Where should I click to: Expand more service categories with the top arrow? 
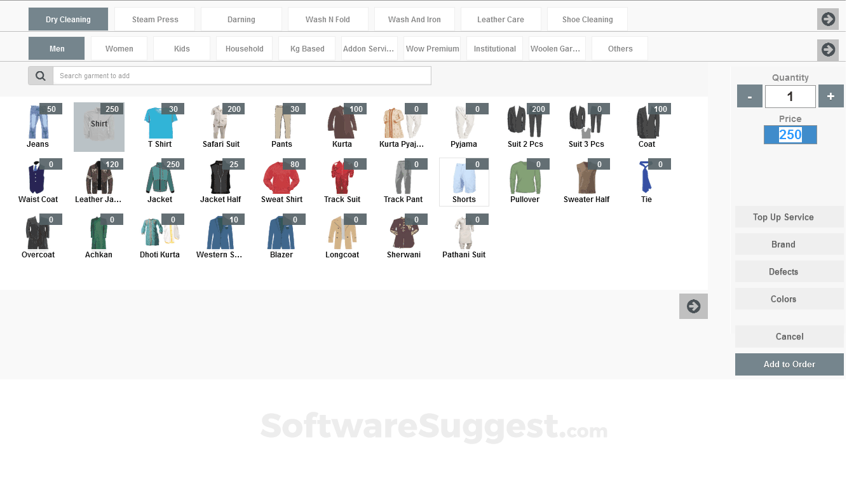pyautogui.click(x=827, y=19)
